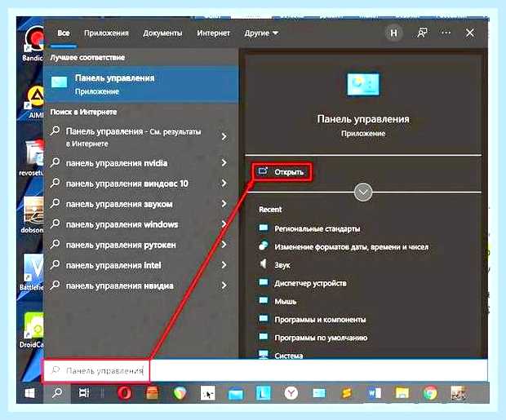Expand arrow for Панель управления web results
Image resolution: width=506 pixels, height=420 pixels.
224,137
